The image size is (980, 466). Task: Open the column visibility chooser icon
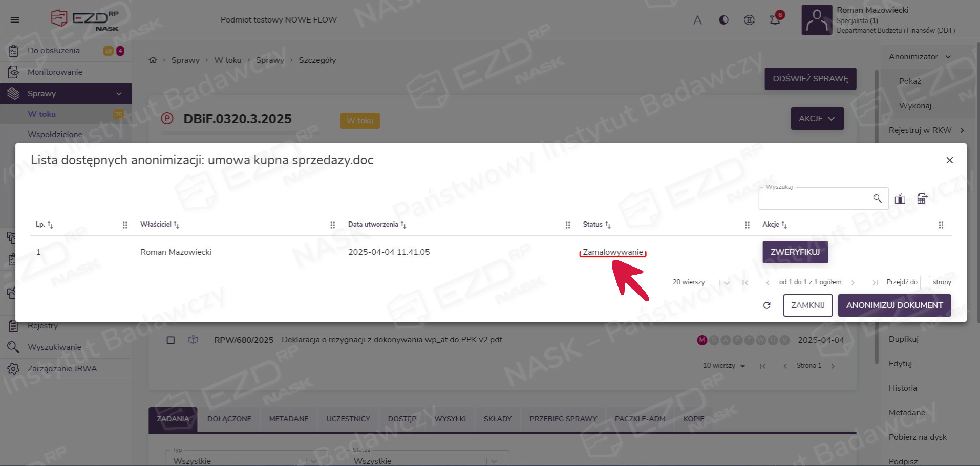(900, 199)
